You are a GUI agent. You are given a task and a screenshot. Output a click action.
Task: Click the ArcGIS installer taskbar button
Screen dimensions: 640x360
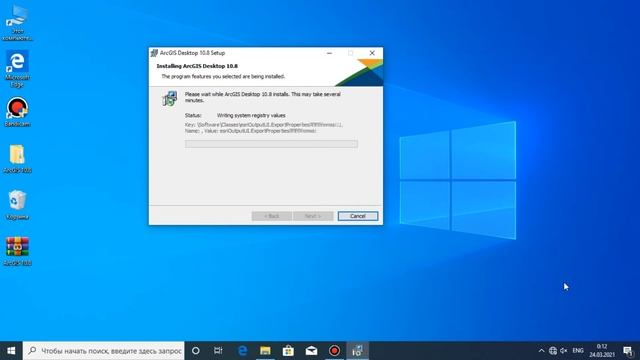pos(358,351)
